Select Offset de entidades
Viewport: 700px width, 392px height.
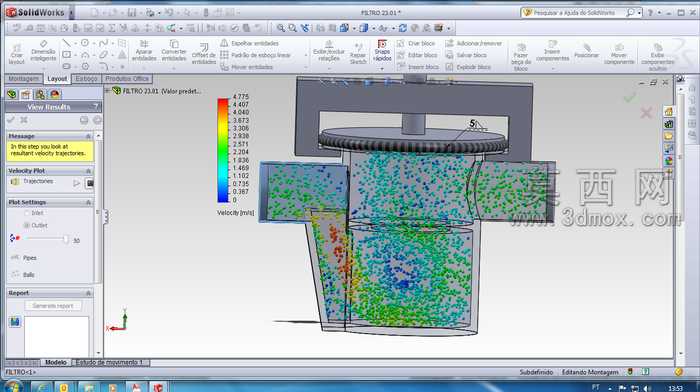coord(204,54)
